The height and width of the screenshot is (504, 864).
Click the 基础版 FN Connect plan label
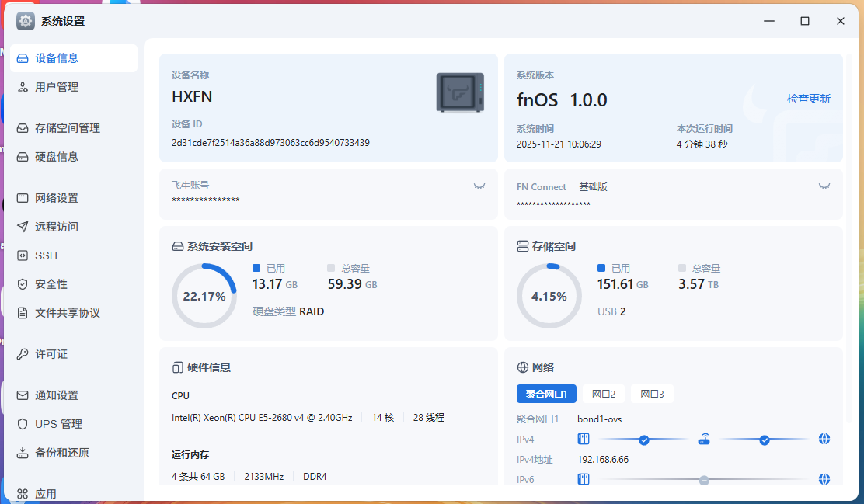[593, 186]
